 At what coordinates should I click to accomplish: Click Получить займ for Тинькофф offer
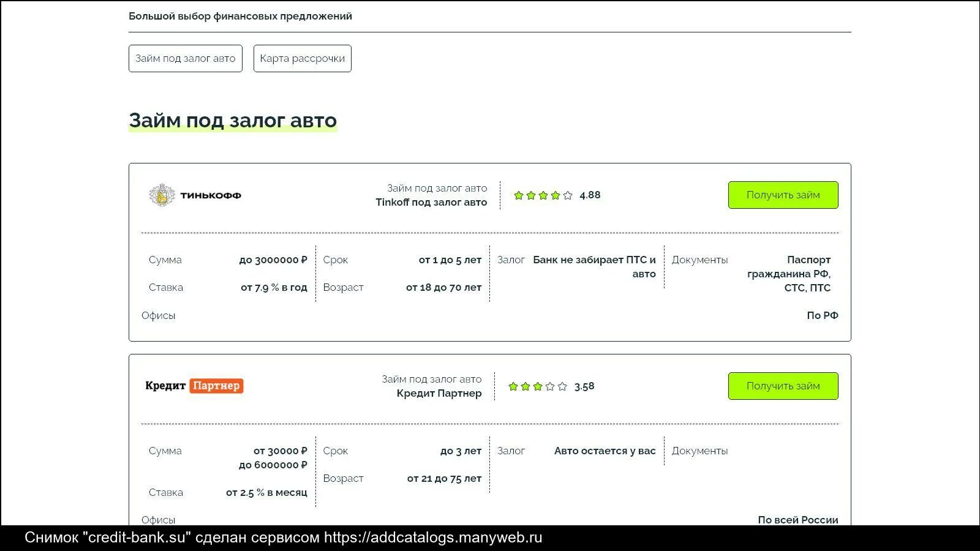click(783, 195)
